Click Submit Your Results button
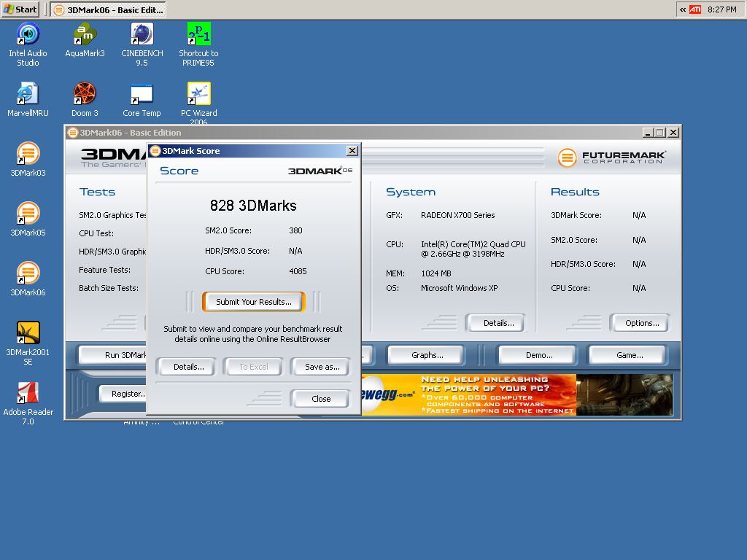This screenshot has height=560, width=747. [x=253, y=302]
